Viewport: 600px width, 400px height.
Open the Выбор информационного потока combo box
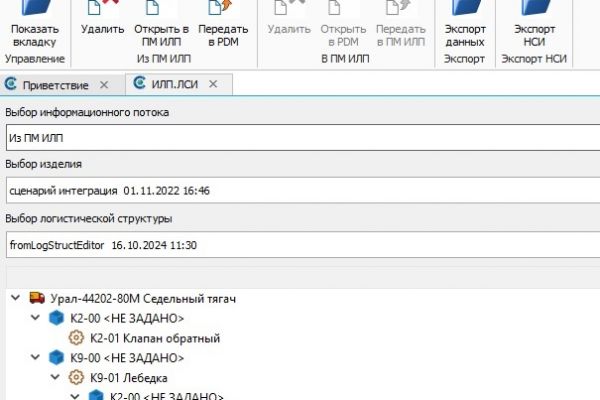(x=303, y=138)
